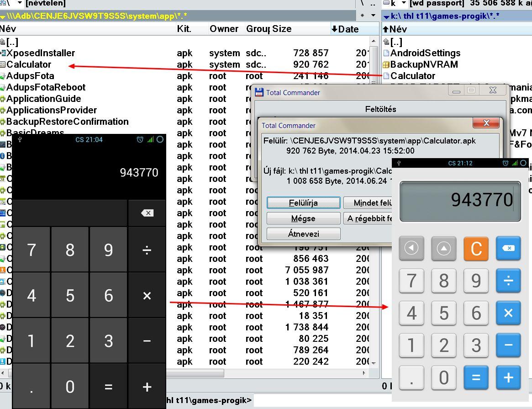The image size is (532, 409).
Task: Tap 0 on dark calculator
Action: coord(70,387)
